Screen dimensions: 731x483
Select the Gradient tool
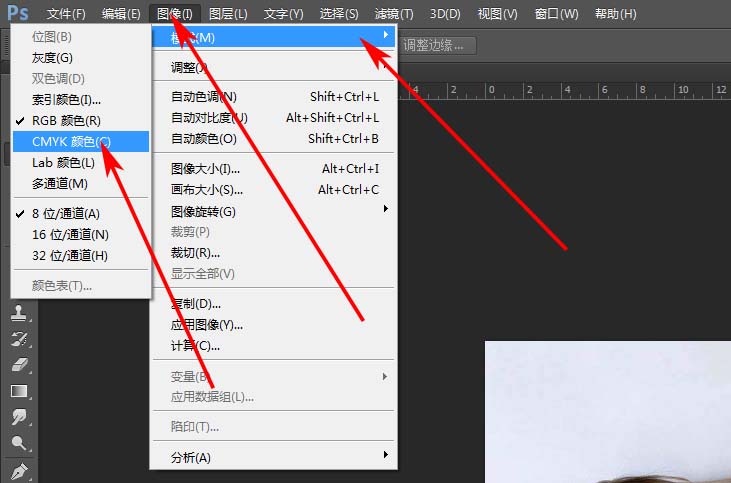19,391
